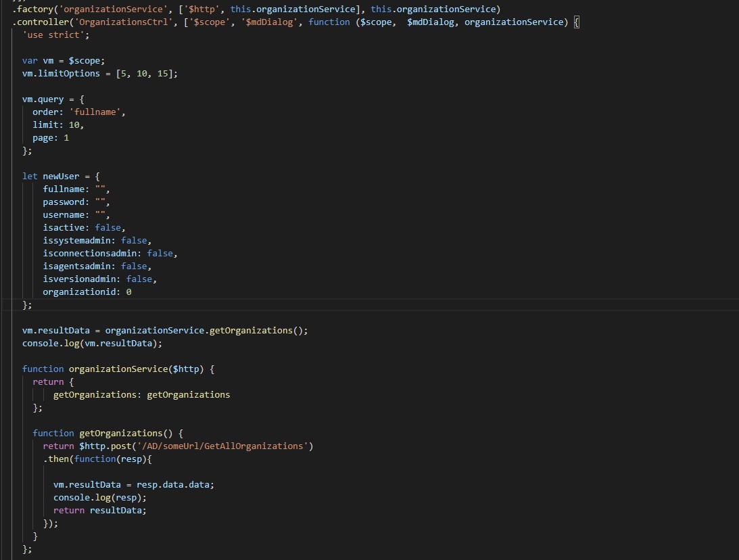This screenshot has height=560, width=739.
Task: Place cursor on 'use strict' statement
Action: click(x=55, y=35)
